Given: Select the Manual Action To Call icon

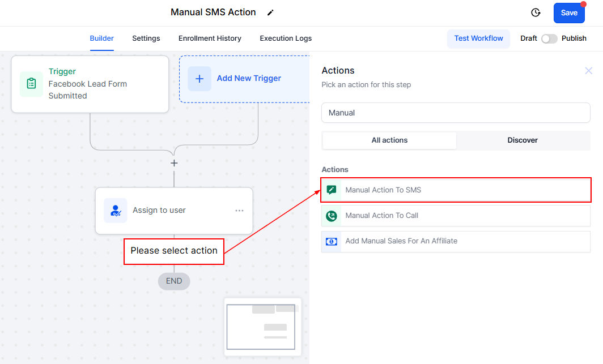Looking at the screenshot, I should 332,216.
